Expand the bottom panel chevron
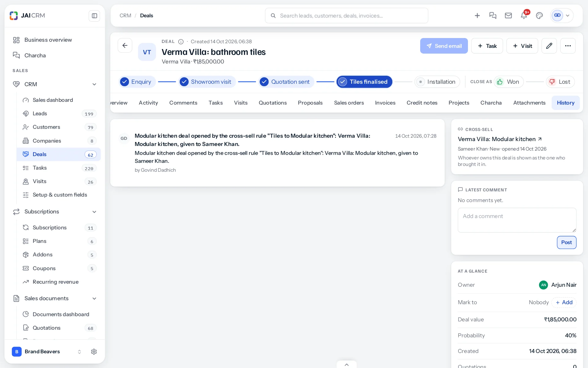Screen dimensions: 588x368 [x=347, y=365]
